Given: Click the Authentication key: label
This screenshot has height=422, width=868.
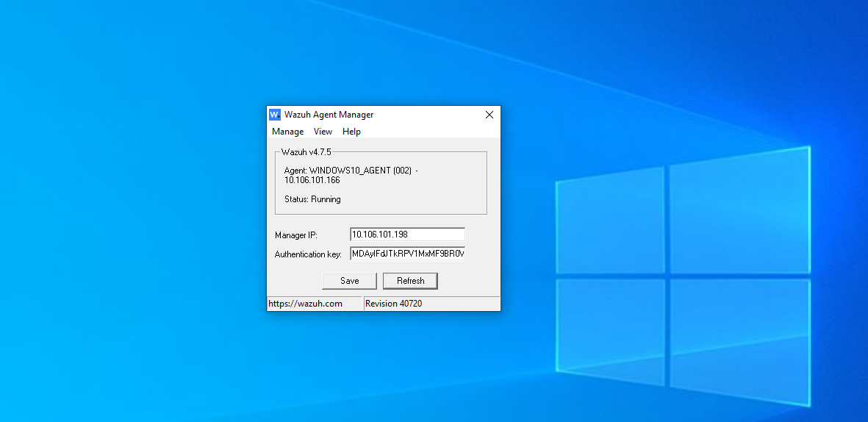Looking at the screenshot, I should [x=309, y=255].
